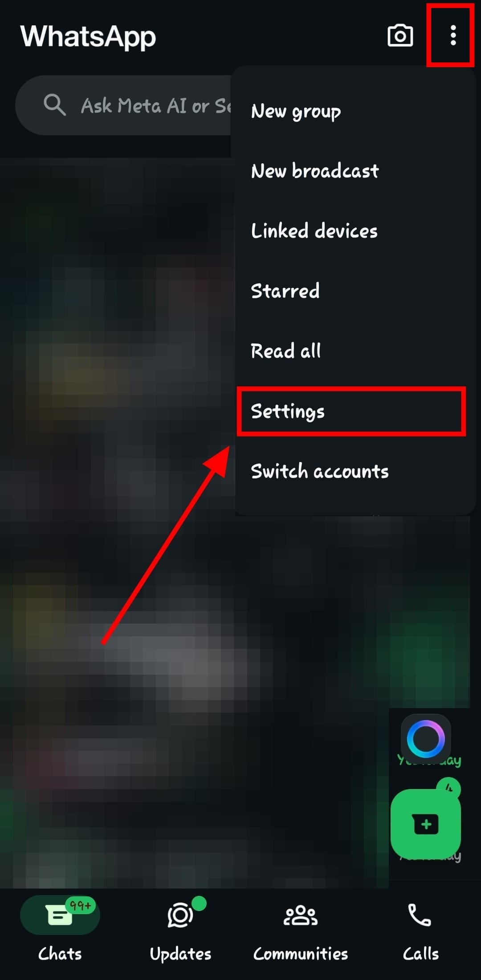Switch to the Communities tab label
The width and height of the screenshot is (481, 980).
301,954
